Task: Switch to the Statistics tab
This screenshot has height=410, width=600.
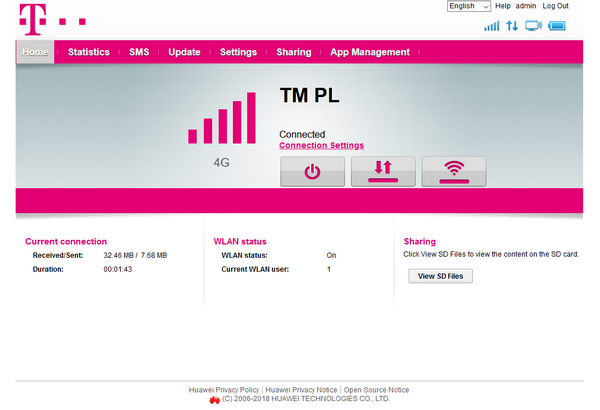Action: tap(88, 52)
